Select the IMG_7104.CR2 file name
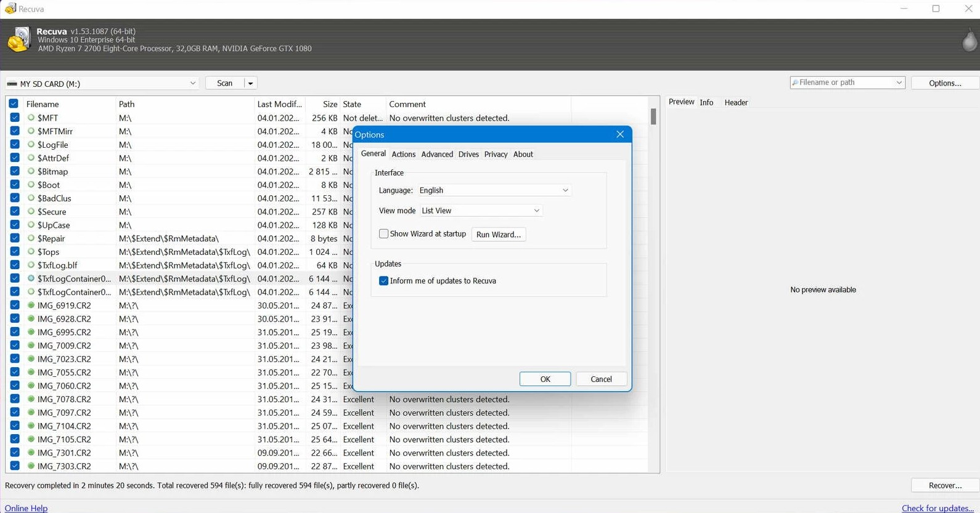980x513 pixels. tap(64, 426)
